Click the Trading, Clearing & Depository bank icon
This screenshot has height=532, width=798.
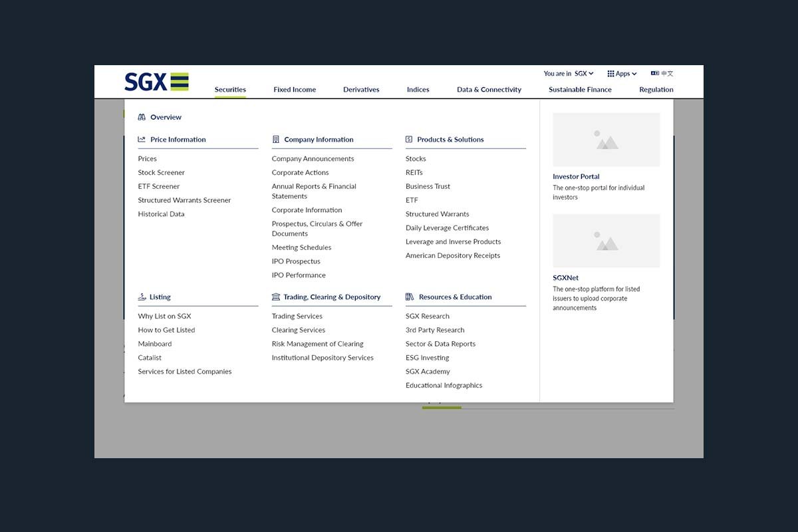pyautogui.click(x=276, y=297)
